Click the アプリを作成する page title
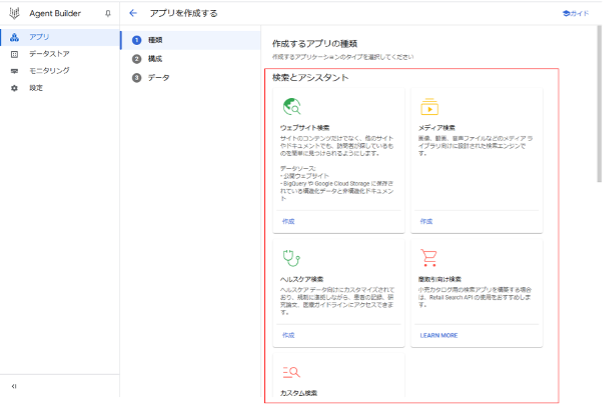This screenshot has height=408, width=604. point(184,13)
